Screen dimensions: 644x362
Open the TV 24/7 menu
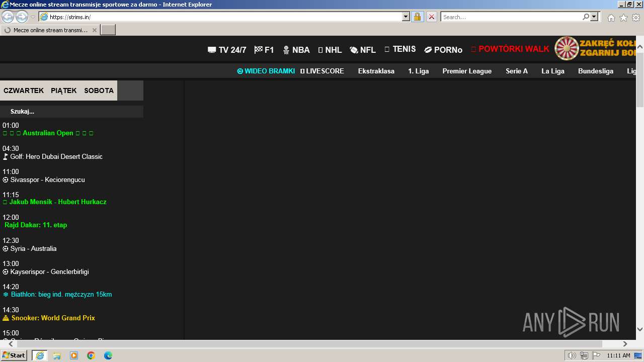227,50
